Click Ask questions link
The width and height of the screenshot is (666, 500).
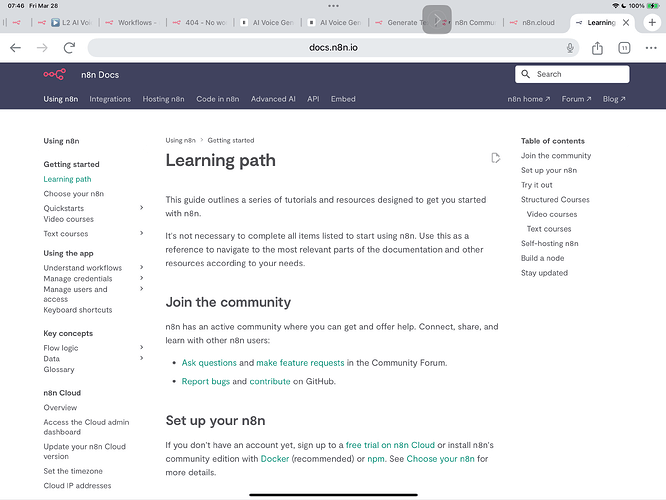point(209,363)
